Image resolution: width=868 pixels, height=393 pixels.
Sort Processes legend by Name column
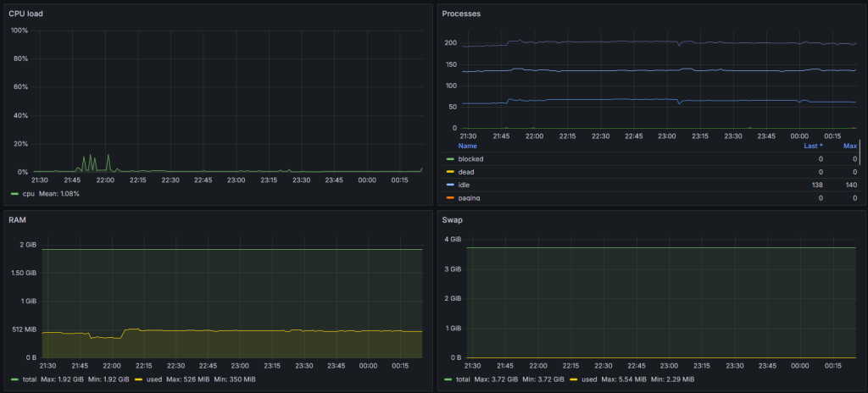pyautogui.click(x=467, y=146)
